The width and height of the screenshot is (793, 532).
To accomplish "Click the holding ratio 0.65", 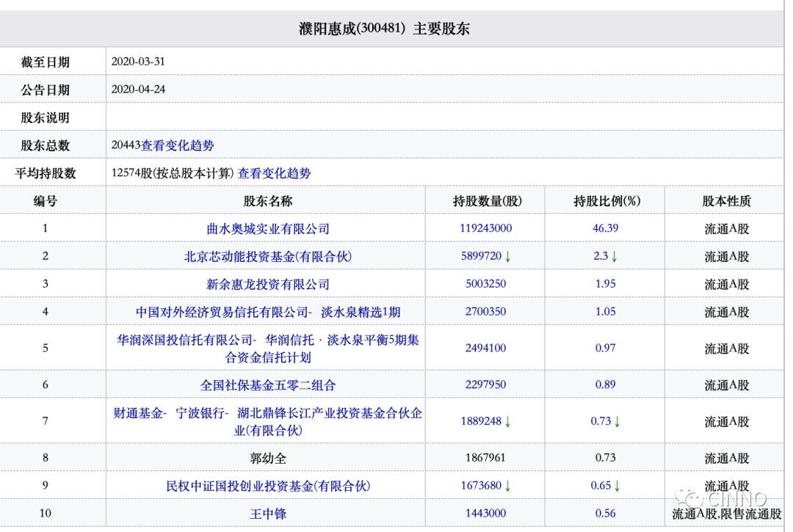I will point(601,486).
